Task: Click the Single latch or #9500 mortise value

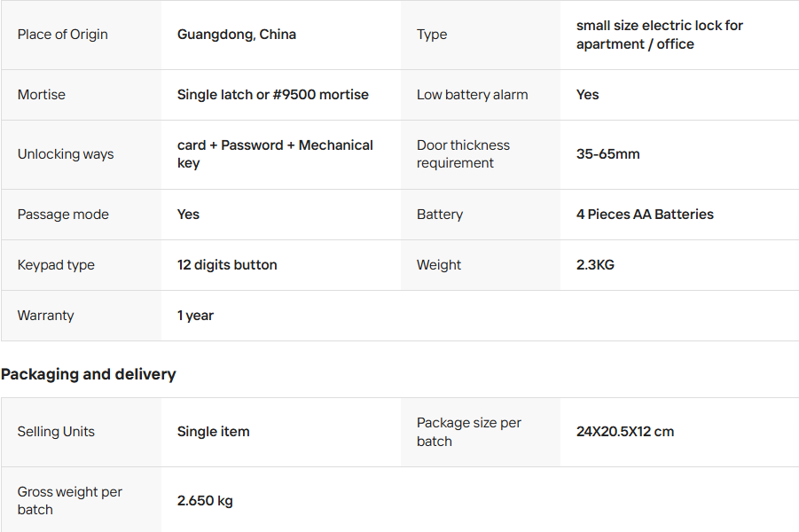Action: coord(273,95)
